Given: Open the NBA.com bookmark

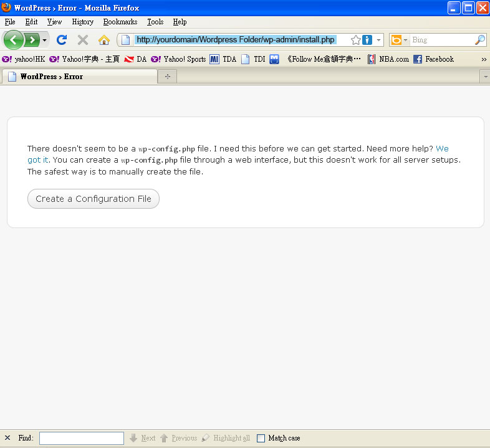Looking at the screenshot, I should (388, 59).
